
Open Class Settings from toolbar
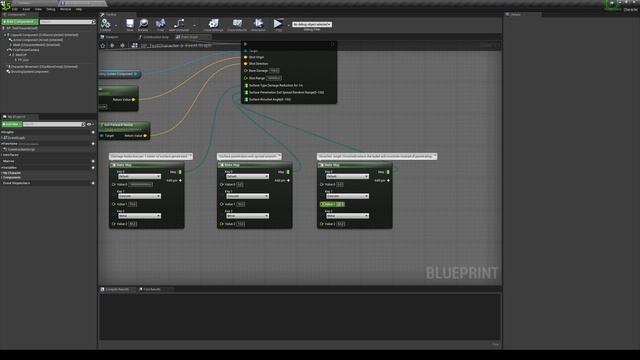(213, 24)
